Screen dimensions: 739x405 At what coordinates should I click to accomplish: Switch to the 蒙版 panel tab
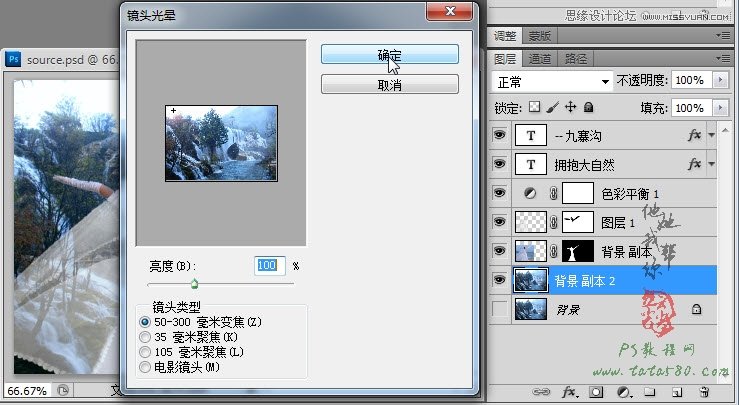click(539, 36)
